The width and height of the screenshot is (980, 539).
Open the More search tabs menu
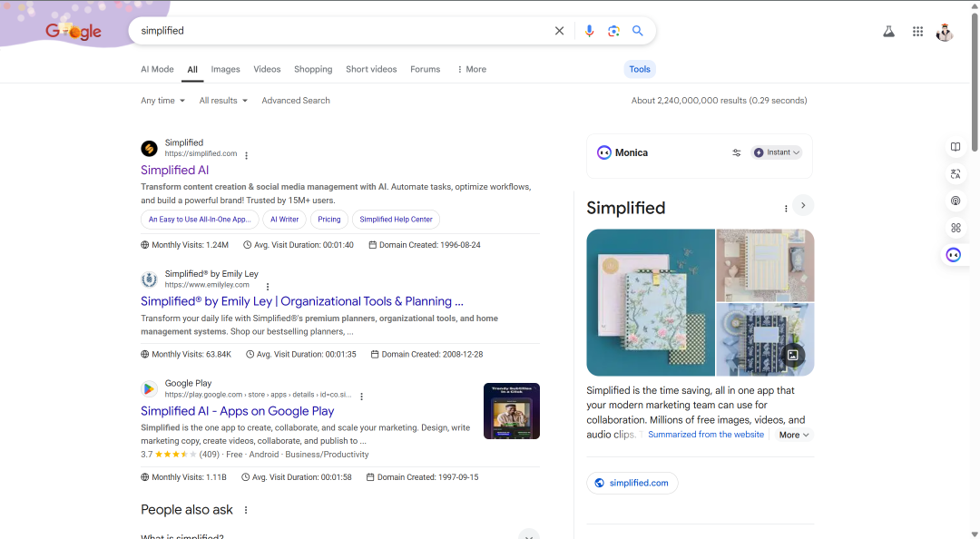(x=472, y=69)
